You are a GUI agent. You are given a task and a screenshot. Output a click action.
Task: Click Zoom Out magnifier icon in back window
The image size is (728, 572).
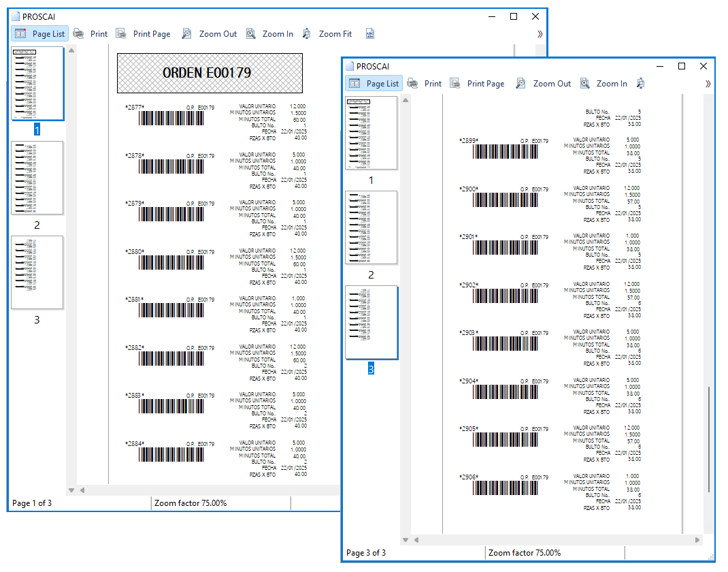(186, 34)
